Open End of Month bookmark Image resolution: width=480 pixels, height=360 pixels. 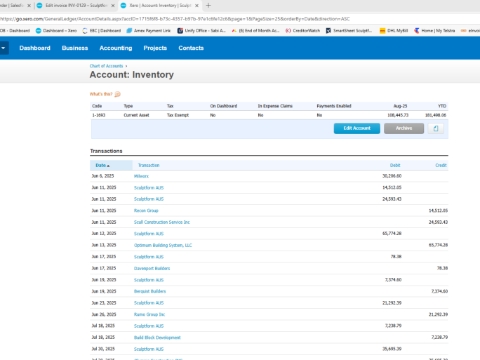click(255, 30)
